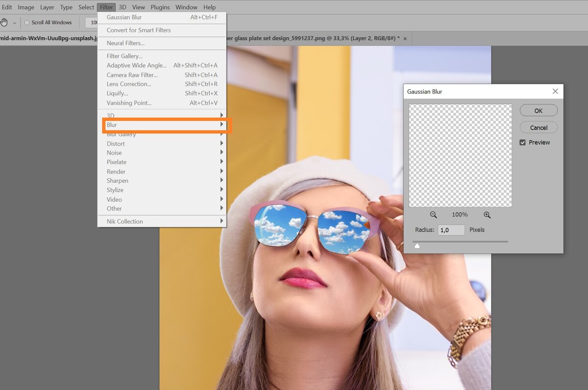
Task: Expand the Other filter submenu
Action: click(162, 208)
